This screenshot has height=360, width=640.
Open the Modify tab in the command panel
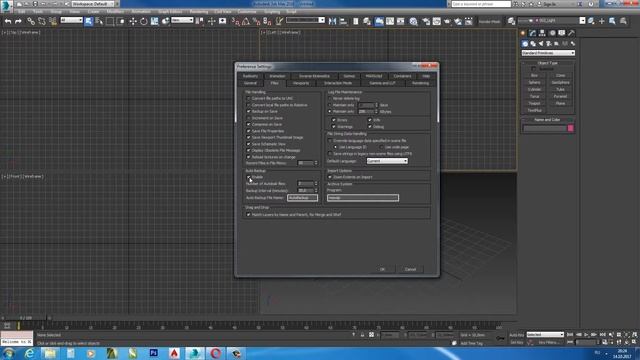click(533, 33)
